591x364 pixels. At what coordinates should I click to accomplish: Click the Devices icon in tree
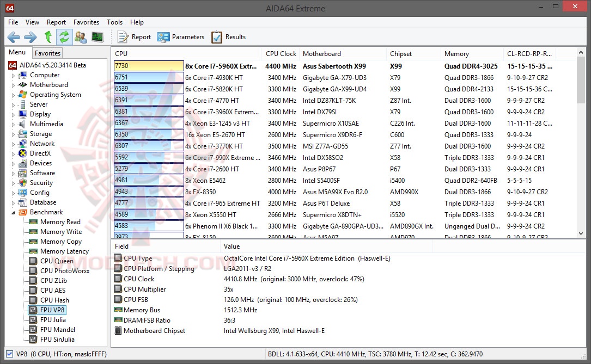23,163
